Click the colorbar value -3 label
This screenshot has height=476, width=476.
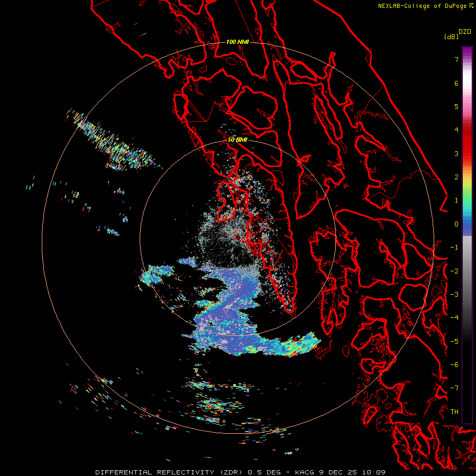[x=454, y=295]
